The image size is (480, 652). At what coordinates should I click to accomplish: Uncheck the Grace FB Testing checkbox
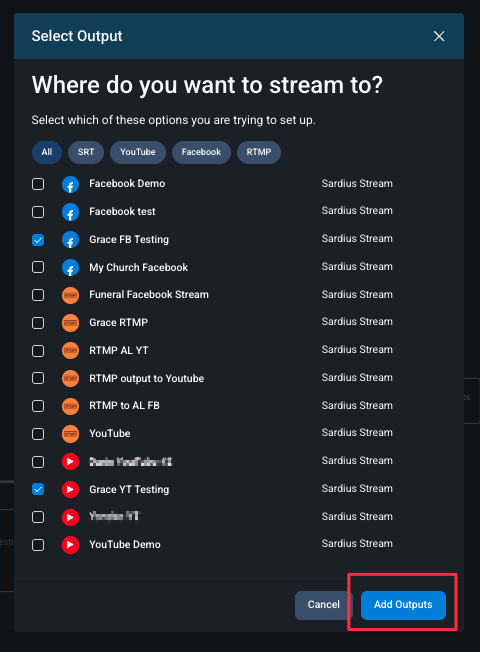point(38,240)
